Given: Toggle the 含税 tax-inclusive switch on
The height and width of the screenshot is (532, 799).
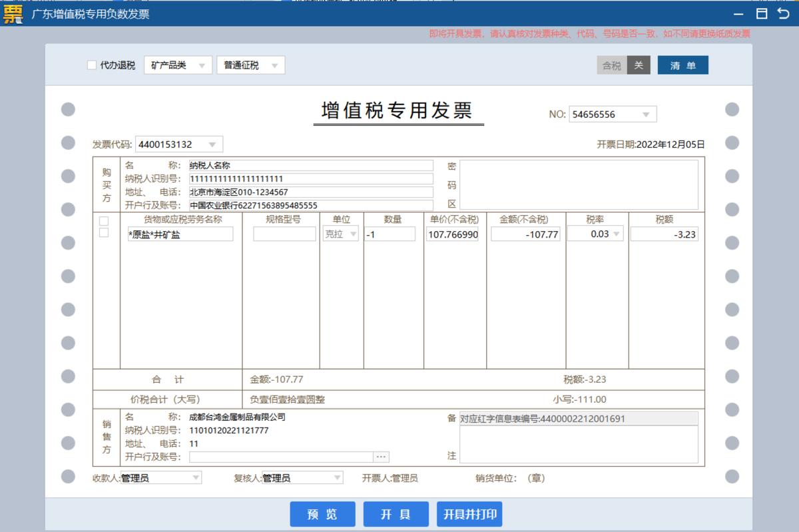Looking at the screenshot, I should (611, 65).
